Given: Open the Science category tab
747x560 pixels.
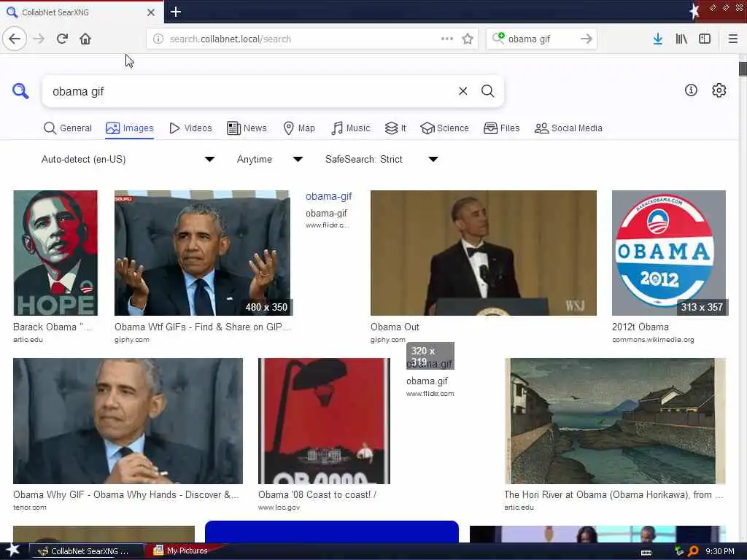Looking at the screenshot, I should [444, 128].
